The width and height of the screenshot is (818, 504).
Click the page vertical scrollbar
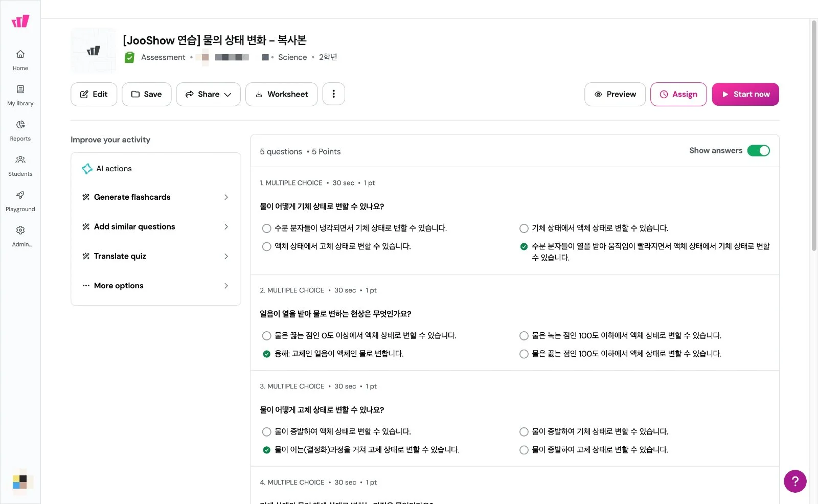tap(814, 135)
